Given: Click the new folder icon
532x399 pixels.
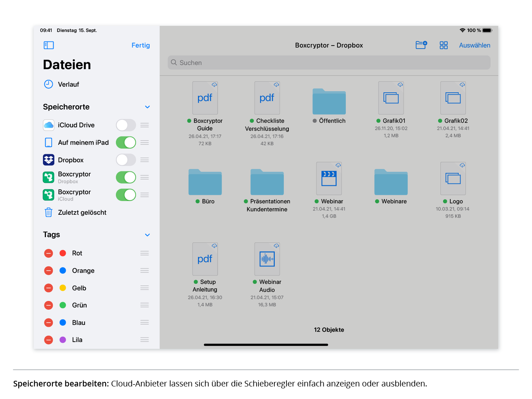Looking at the screenshot, I should click(421, 45).
